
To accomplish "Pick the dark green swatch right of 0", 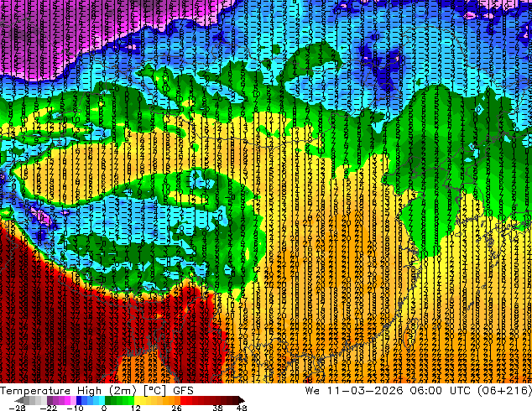I will point(108,400).
